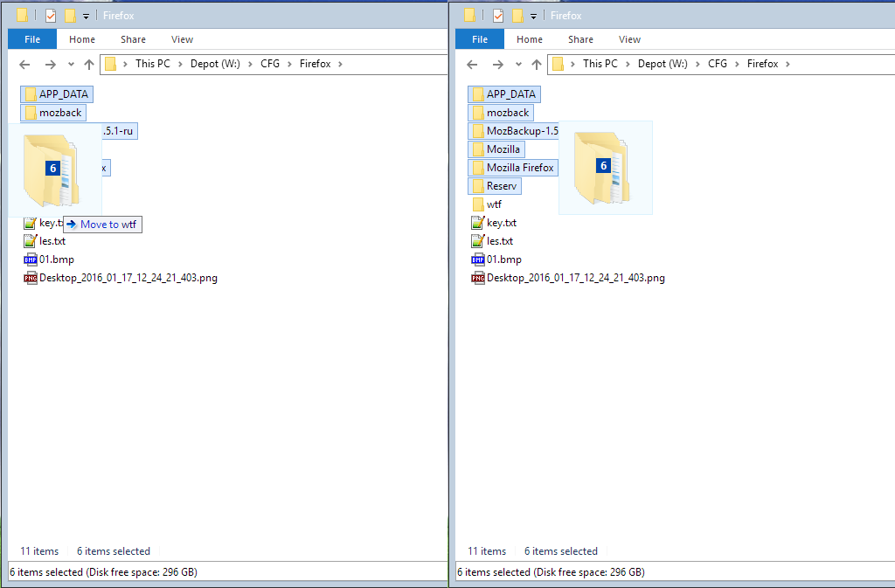Select the wtf folder in right window
895x588 pixels.
[494, 204]
